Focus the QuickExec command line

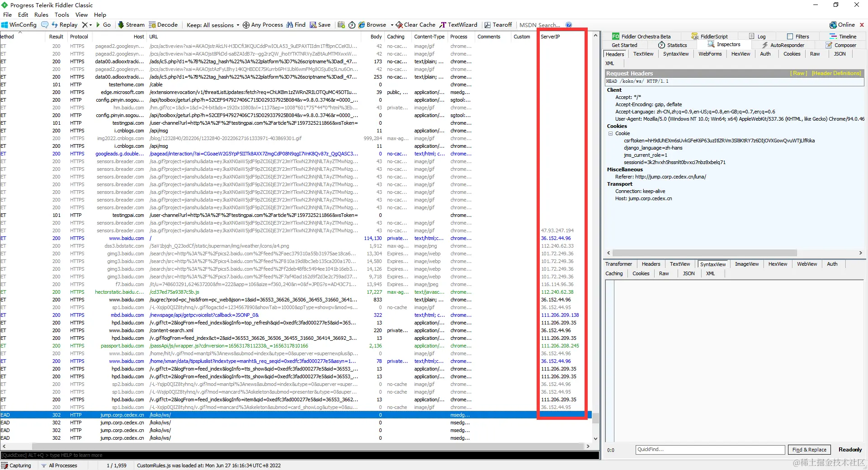pos(300,455)
